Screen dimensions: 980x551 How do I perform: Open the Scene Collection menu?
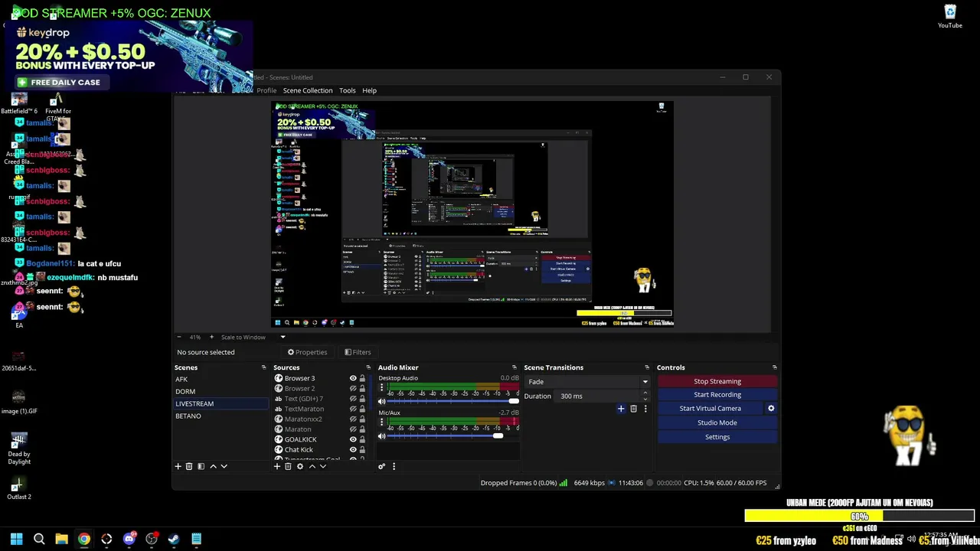[x=308, y=90]
